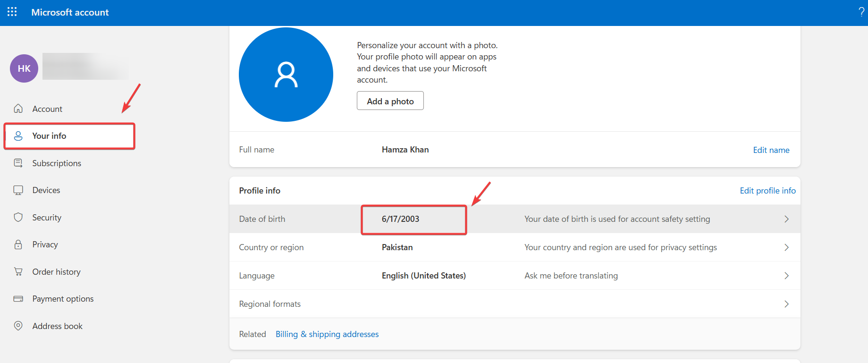The height and width of the screenshot is (363, 868).
Task: Click the blue profile photo placeholder
Action: point(286,75)
